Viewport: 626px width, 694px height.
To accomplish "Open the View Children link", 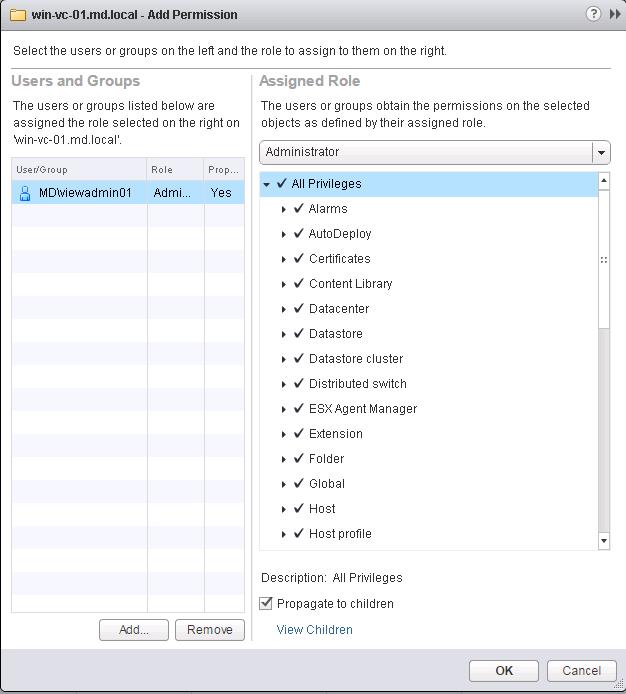I will (x=314, y=630).
